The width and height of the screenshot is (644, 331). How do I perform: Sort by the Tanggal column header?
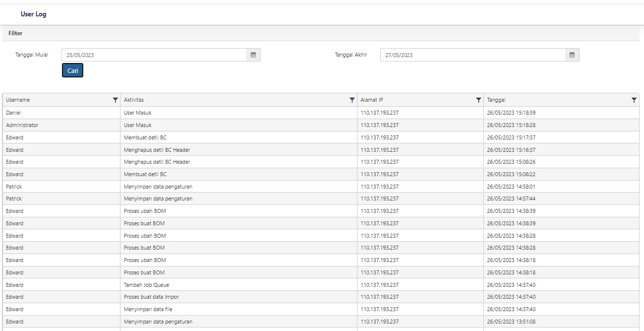click(496, 100)
